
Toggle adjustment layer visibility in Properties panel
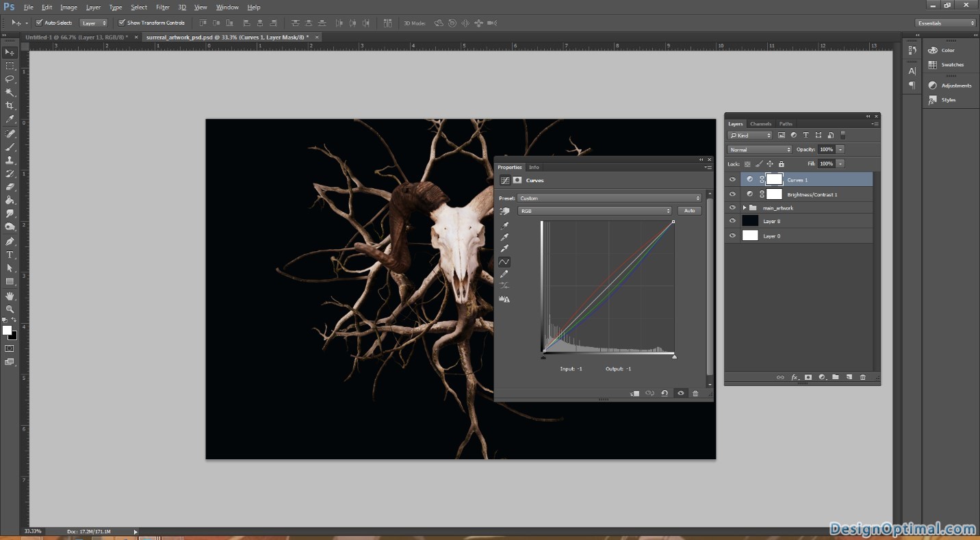click(680, 393)
